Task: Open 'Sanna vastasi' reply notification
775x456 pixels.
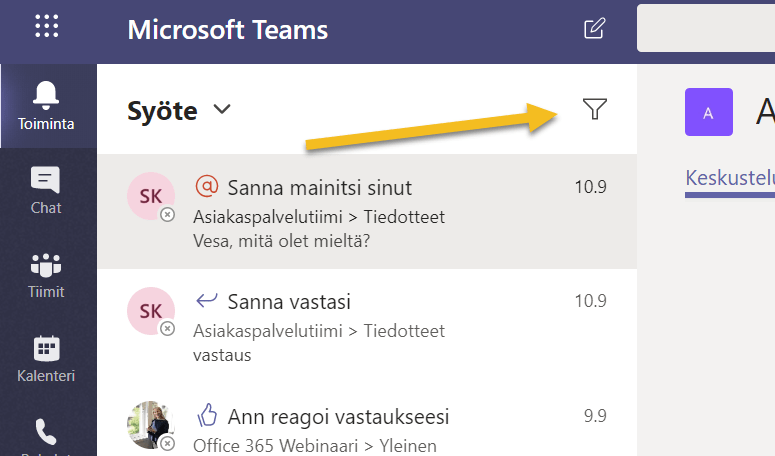Action: coord(290,302)
